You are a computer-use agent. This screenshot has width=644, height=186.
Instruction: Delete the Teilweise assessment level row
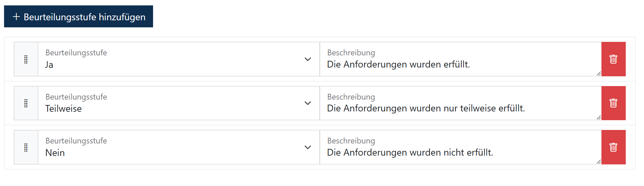click(613, 103)
